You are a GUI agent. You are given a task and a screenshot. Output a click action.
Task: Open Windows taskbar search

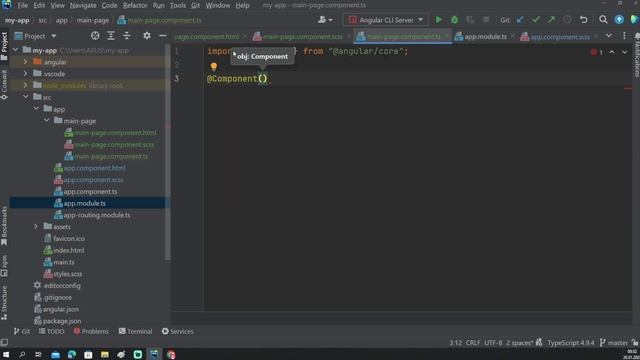22,354
